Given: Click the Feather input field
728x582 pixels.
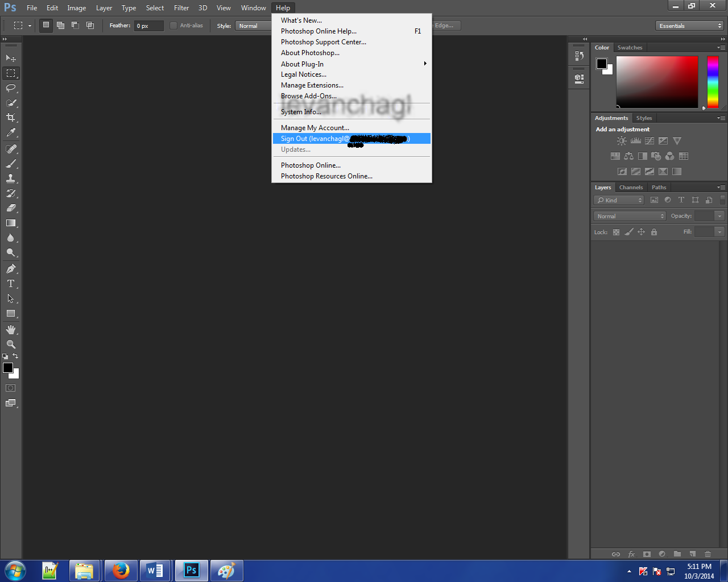Looking at the screenshot, I should (148, 26).
